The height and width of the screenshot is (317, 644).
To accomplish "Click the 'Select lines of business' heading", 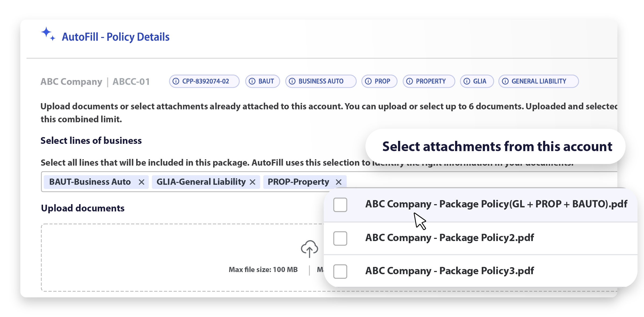I will 91,141.
